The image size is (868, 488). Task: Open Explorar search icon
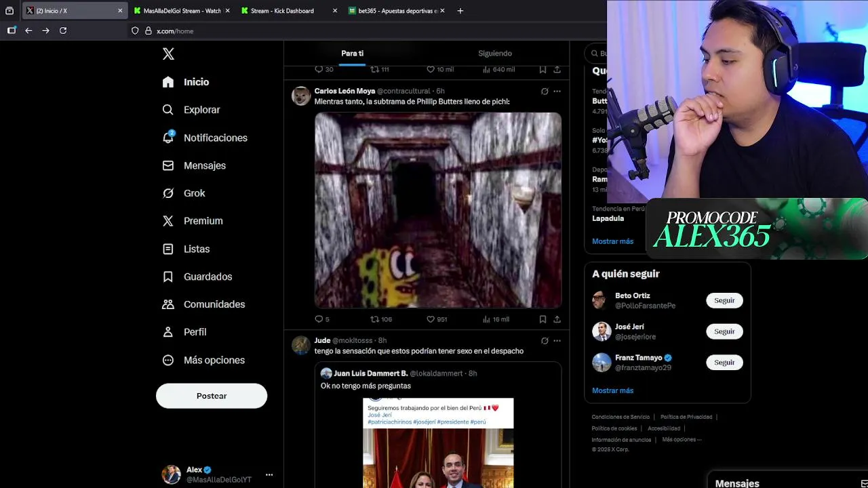[x=168, y=110]
